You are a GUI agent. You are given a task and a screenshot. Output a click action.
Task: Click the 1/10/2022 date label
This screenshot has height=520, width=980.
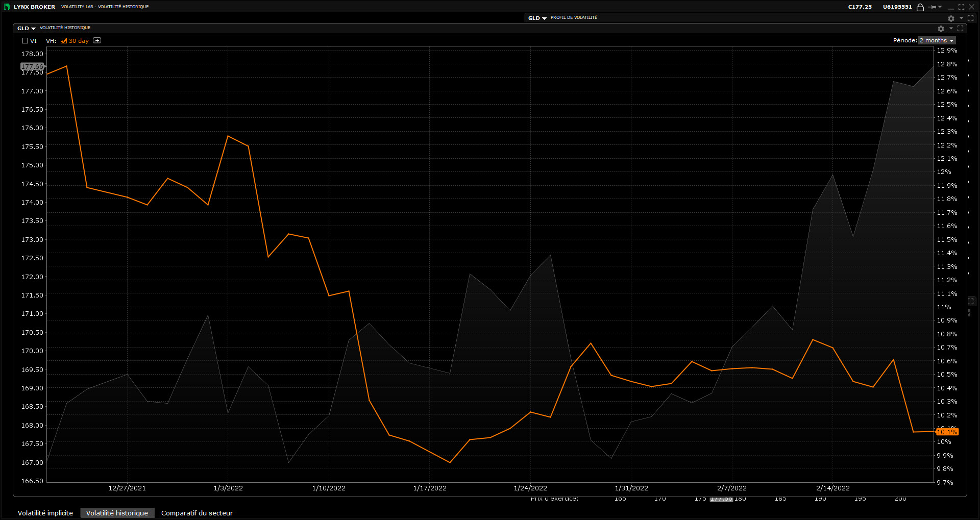pos(329,488)
